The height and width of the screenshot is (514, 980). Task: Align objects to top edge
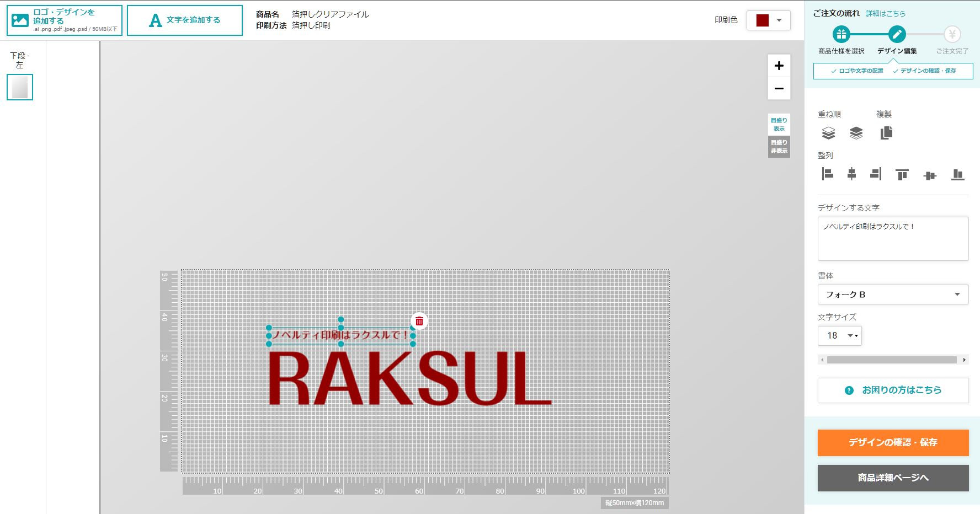[902, 175]
